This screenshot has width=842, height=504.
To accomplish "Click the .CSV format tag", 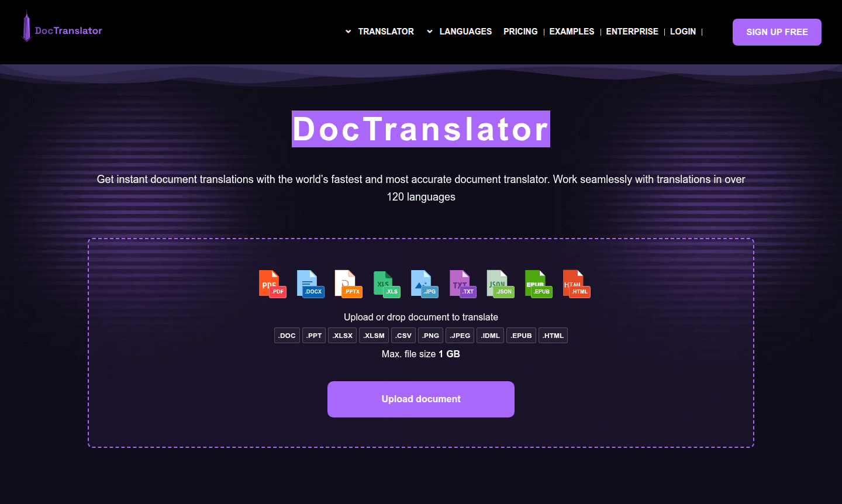I will tap(403, 335).
